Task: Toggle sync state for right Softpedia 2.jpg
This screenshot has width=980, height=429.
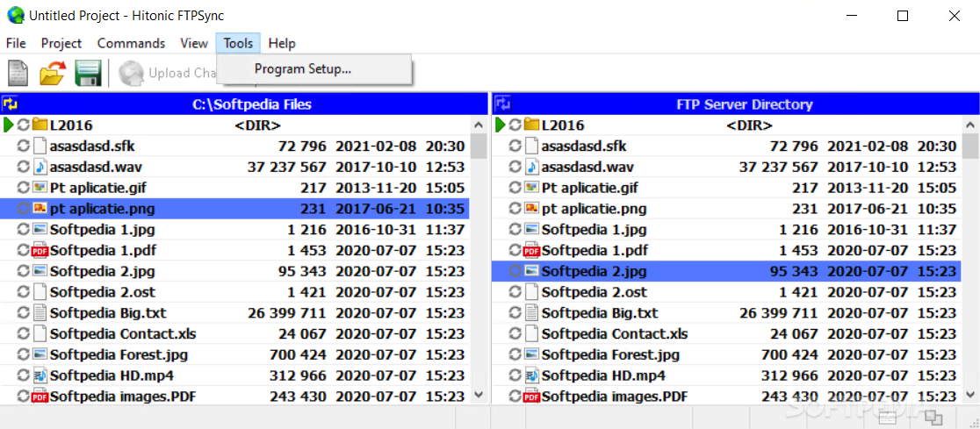Action: [515, 271]
